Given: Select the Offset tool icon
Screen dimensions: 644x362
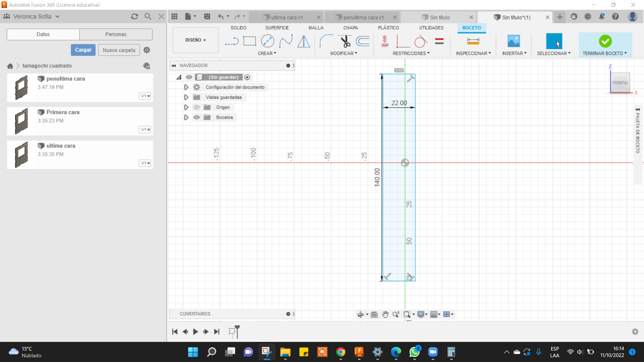Looking at the screenshot, I should [x=363, y=41].
